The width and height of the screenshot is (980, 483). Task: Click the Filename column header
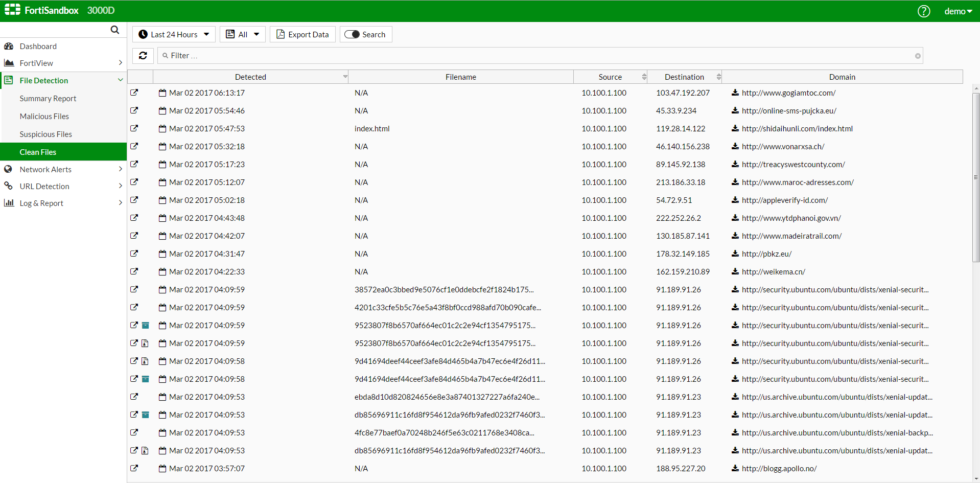461,77
